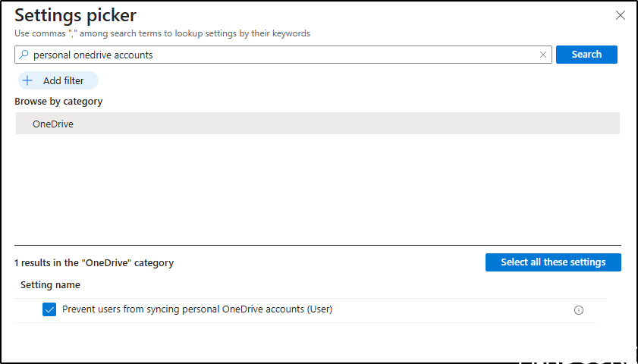
Task: Click the info icon for the OneDrive setting
Action: [579, 309]
